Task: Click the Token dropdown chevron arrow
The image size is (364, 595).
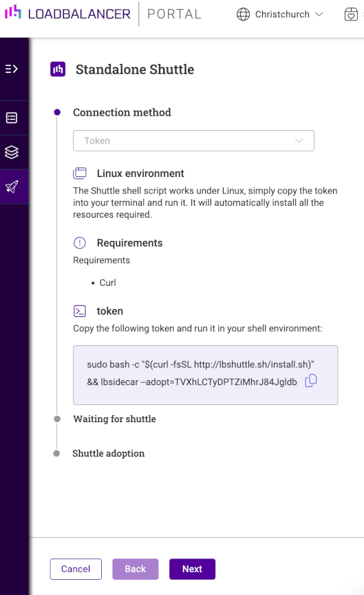Action: point(299,140)
